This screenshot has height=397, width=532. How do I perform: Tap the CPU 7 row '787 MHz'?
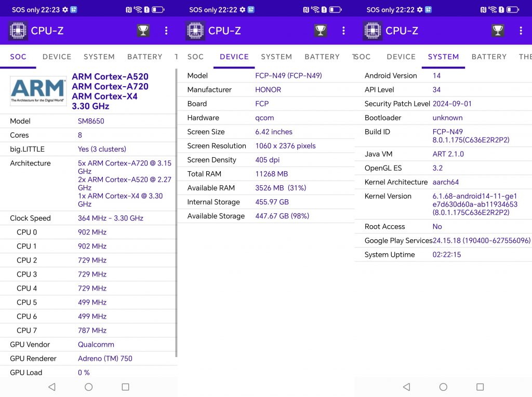(x=92, y=331)
